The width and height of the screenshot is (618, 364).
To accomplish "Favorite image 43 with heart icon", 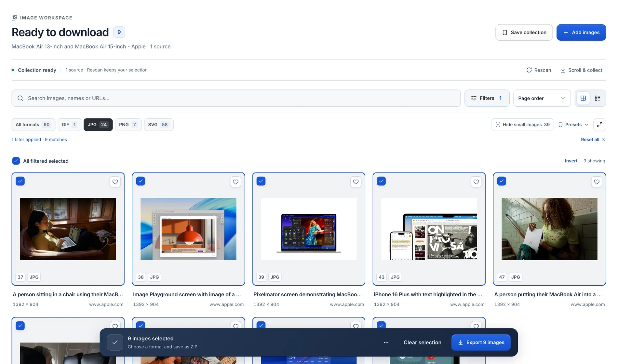I will pos(476,182).
